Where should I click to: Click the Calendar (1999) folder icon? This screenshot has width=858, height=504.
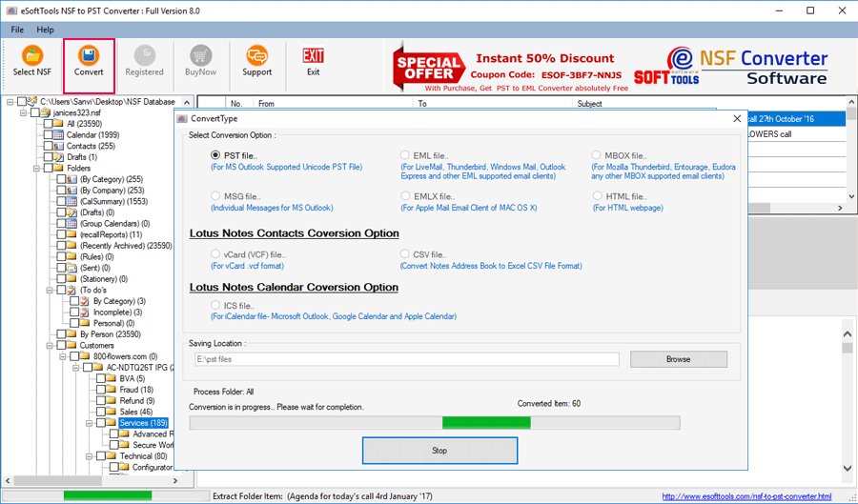point(58,135)
